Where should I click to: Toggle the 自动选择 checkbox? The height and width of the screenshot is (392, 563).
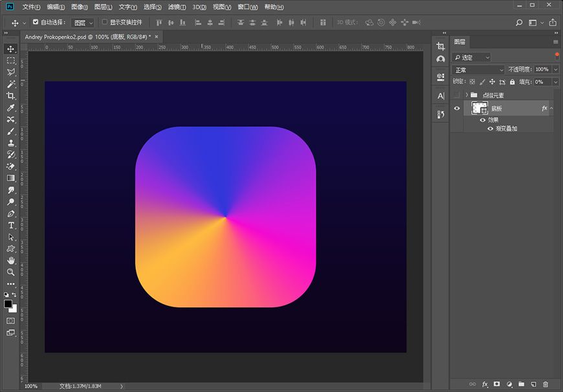[x=35, y=22]
